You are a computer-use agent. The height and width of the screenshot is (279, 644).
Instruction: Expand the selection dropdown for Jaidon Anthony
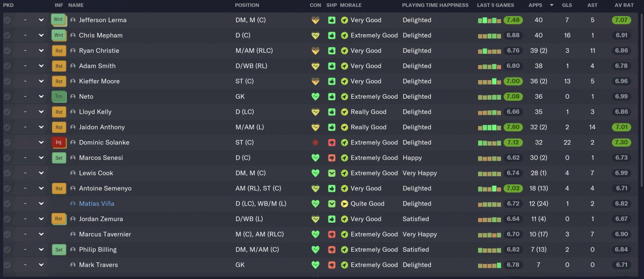41,127
